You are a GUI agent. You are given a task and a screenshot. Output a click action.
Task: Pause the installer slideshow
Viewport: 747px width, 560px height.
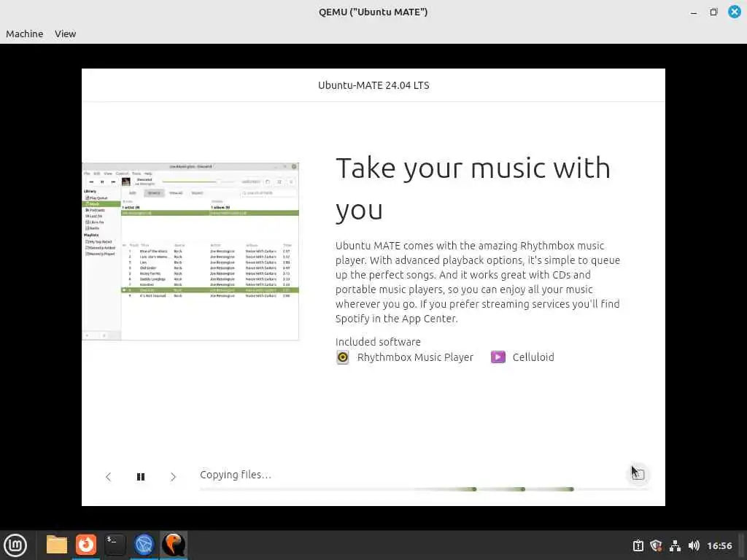tap(141, 477)
